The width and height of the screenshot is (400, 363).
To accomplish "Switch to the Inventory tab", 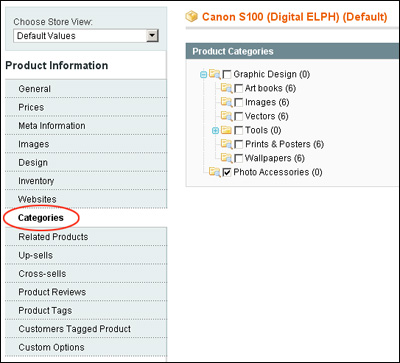I will [x=86, y=181].
